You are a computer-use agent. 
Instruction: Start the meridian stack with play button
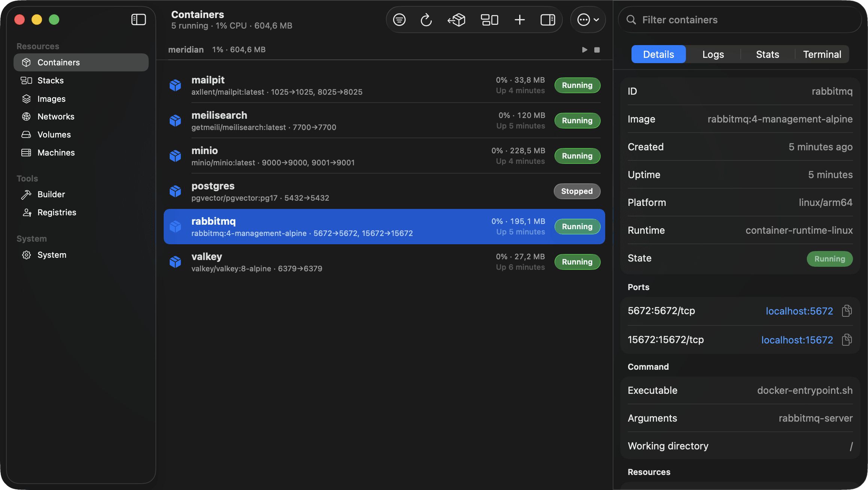[x=585, y=50]
